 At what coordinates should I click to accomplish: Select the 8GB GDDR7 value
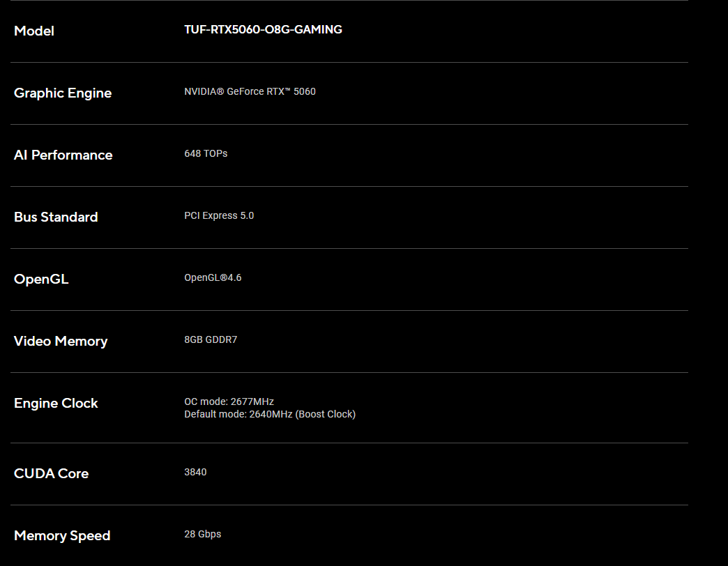coord(211,339)
